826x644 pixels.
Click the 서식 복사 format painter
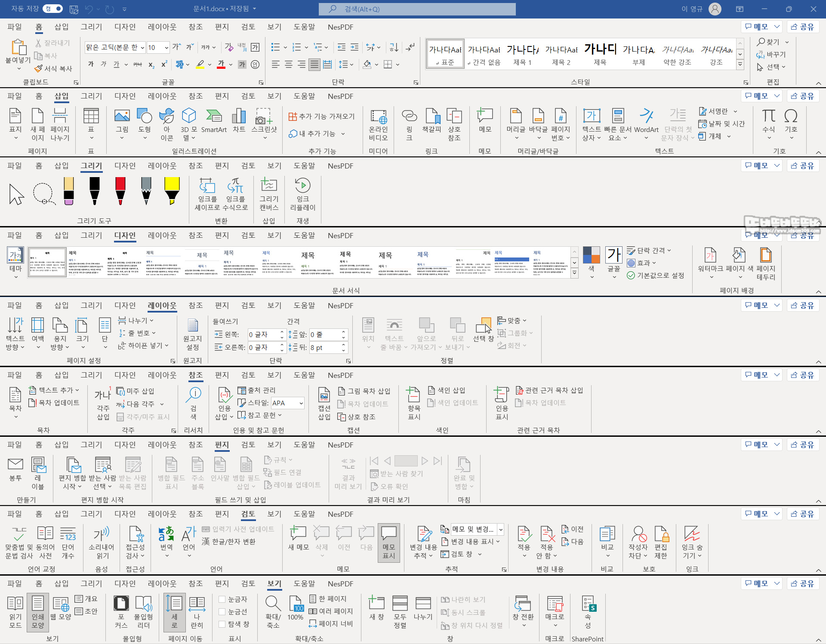[x=54, y=68]
